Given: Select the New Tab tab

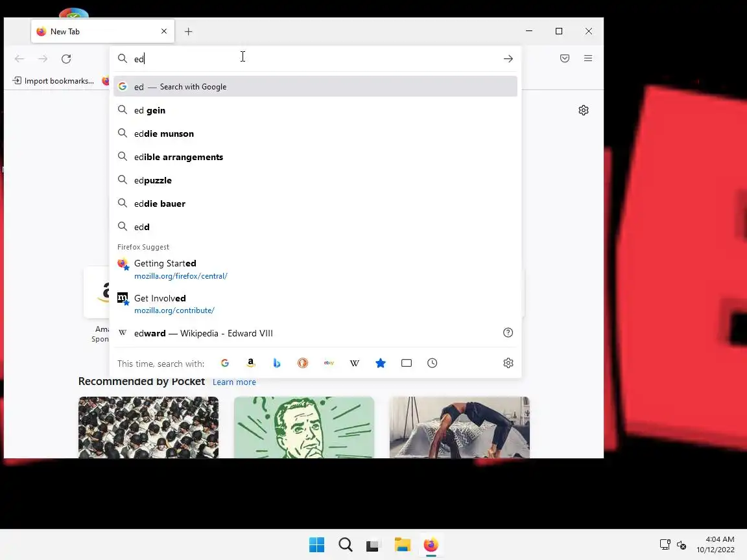Looking at the screenshot, I should click(x=103, y=31).
